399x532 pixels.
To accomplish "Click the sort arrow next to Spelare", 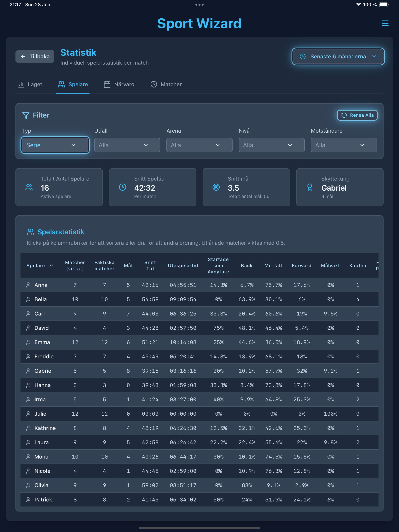I will pyautogui.click(x=51, y=266).
